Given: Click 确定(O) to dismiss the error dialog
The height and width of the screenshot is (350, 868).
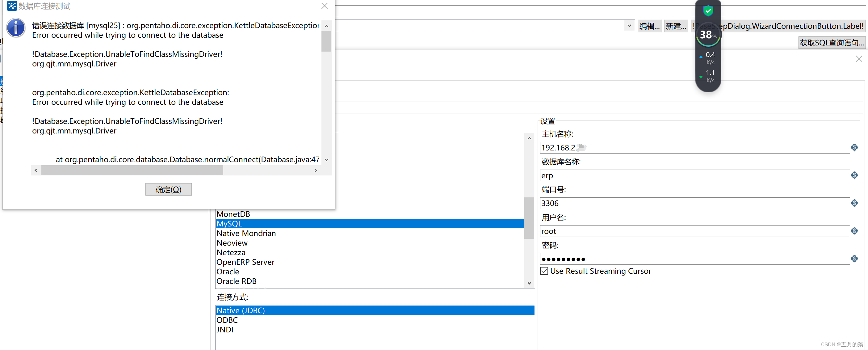Looking at the screenshot, I should (x=168, y=189).
